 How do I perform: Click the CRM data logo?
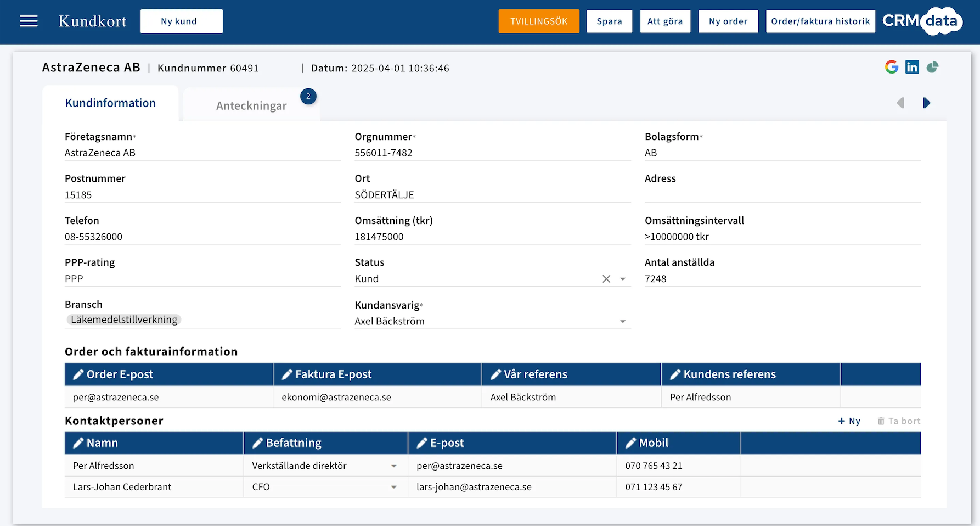tap(922, 21)
